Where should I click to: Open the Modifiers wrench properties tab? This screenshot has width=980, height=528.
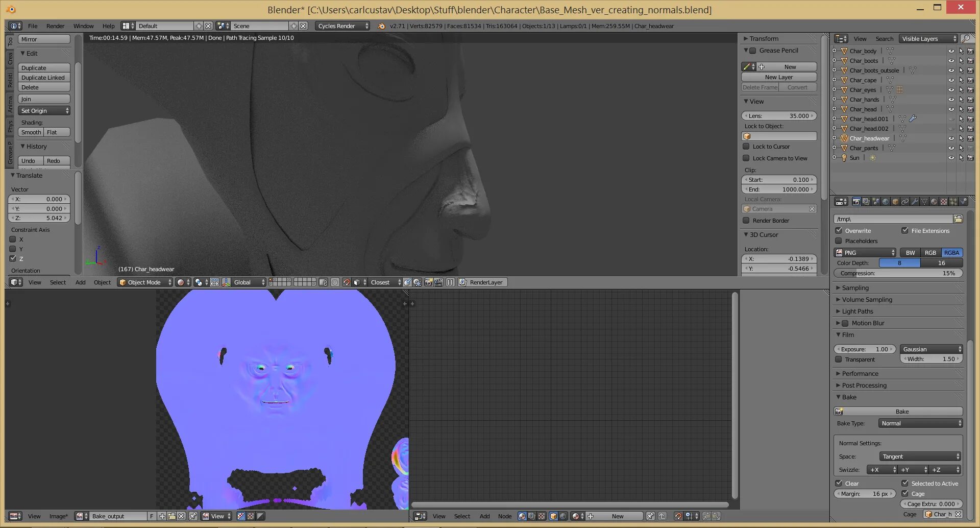(x=915, y=202)
